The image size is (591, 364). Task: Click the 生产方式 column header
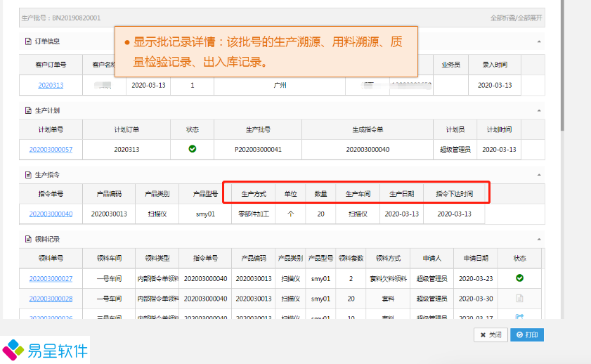click(254, 194)
